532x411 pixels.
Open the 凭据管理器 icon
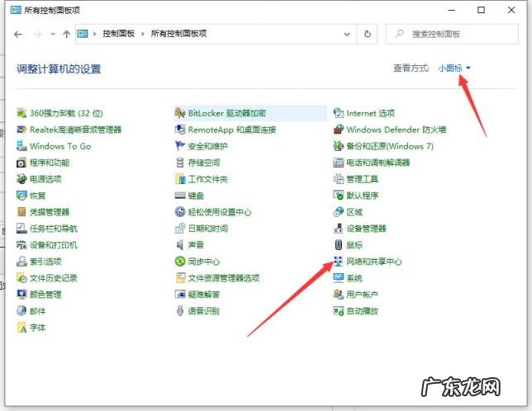[21, 212]
